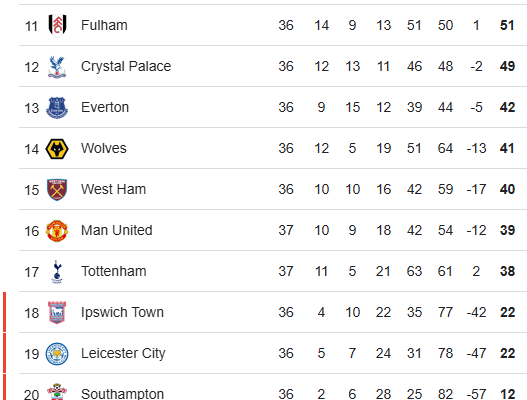Click the Man United devil crest
The height and width of the screenshot is (400, 527).
tap(57, 231)
